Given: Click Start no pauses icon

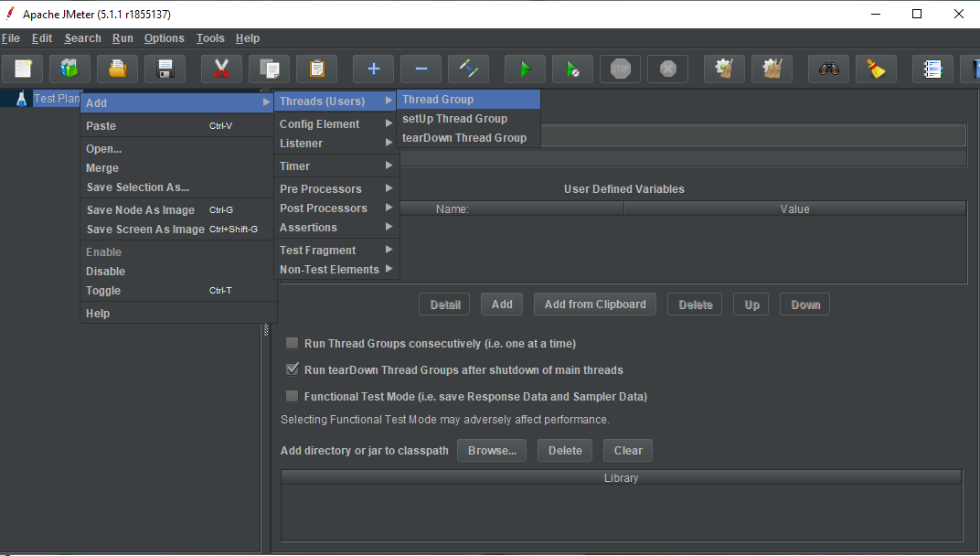Looking at the screenshot, I should click(572, 69).
